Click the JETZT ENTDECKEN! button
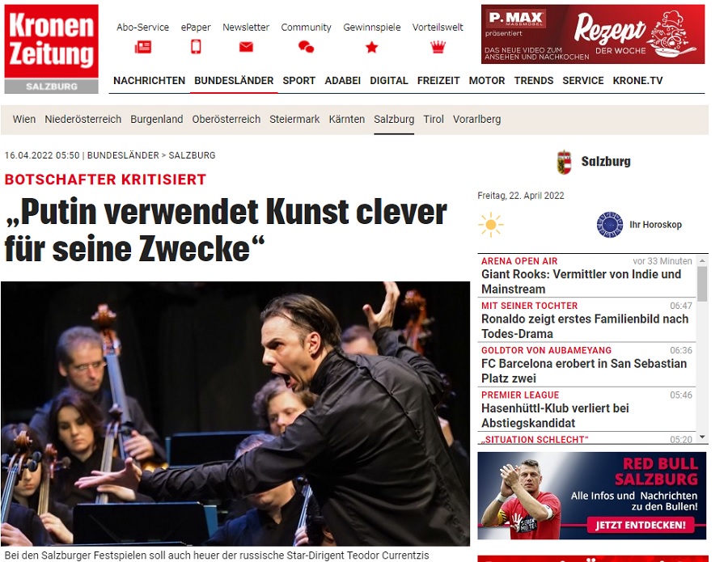 pos(641,525)
